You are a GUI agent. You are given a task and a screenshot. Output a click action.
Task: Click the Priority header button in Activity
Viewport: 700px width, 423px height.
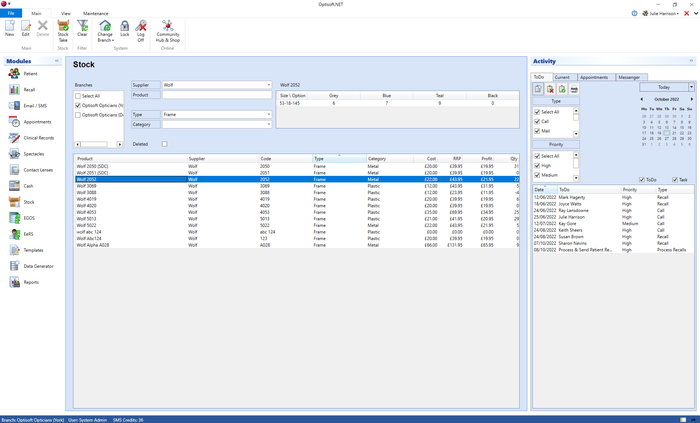click(x=556, y=145)
